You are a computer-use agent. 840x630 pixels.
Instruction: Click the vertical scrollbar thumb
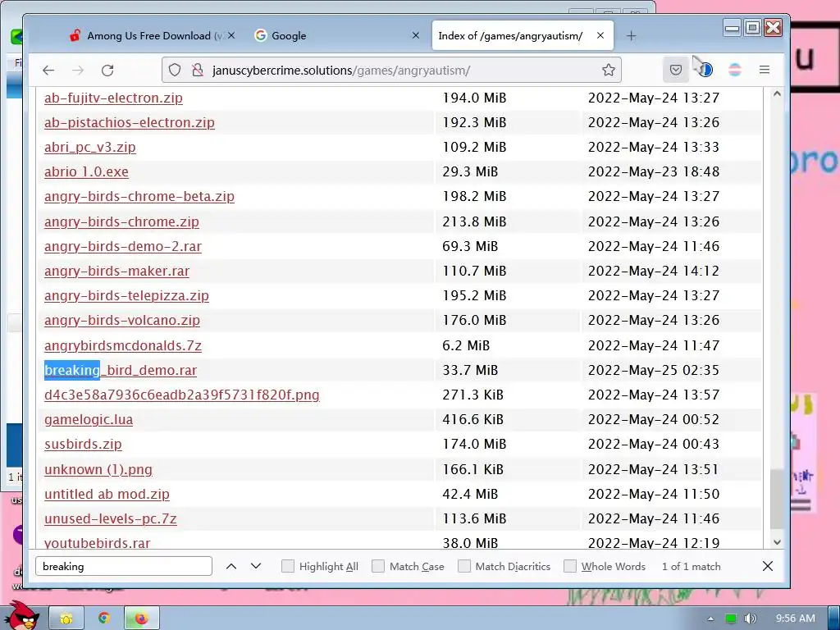pos(777,500)
